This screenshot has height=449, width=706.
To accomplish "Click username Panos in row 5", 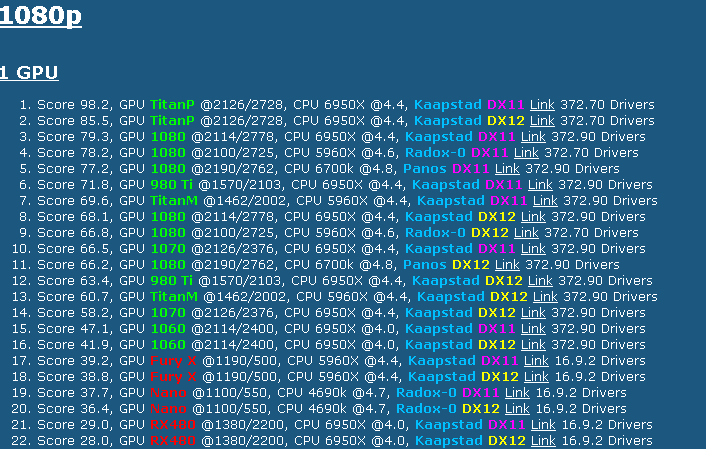I will pyautogui.click(x=425, y=169).
